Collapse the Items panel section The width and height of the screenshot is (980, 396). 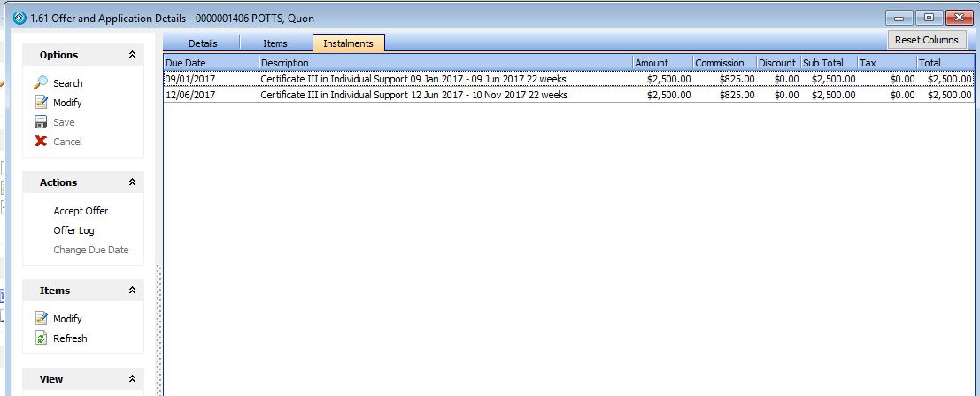[132, 291]
